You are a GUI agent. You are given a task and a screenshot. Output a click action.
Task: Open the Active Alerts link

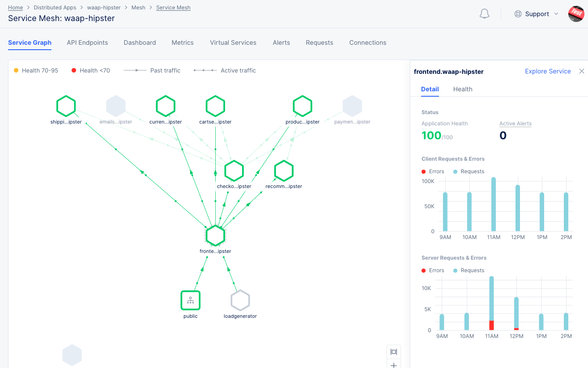click(x=515, y=124)
